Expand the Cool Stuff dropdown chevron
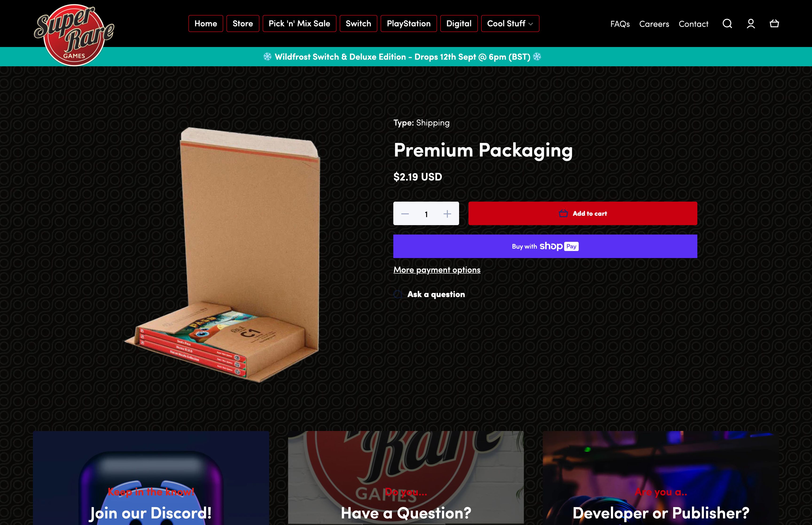 [531, 24]
